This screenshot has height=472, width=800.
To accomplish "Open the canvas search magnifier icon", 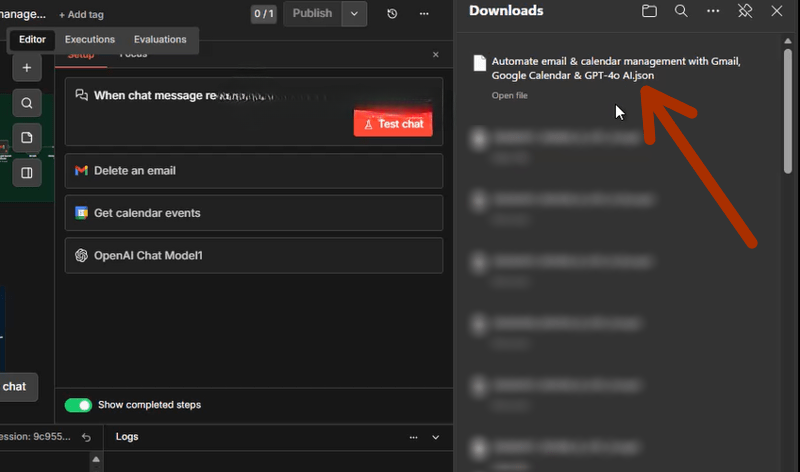I will [x=27, y=104].
